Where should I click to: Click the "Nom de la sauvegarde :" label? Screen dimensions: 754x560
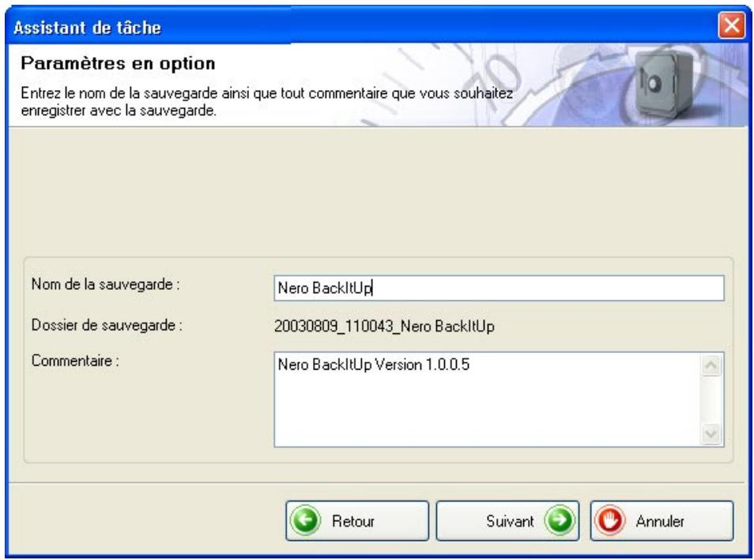pos(106,284)
